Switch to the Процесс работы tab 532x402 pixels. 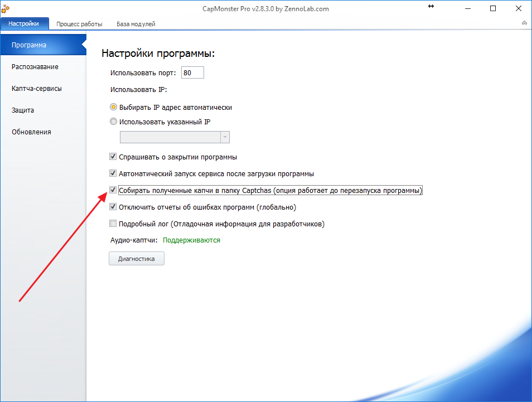point(79,24)
